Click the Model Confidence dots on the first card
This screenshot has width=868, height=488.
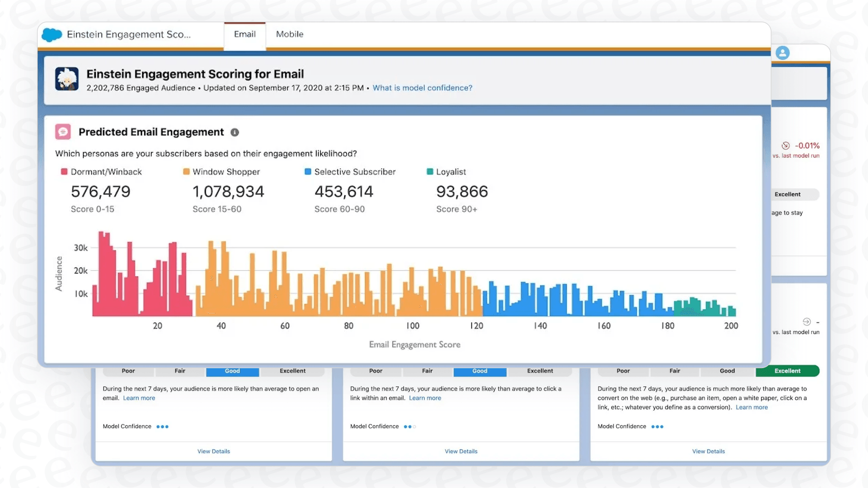[163, 426]
